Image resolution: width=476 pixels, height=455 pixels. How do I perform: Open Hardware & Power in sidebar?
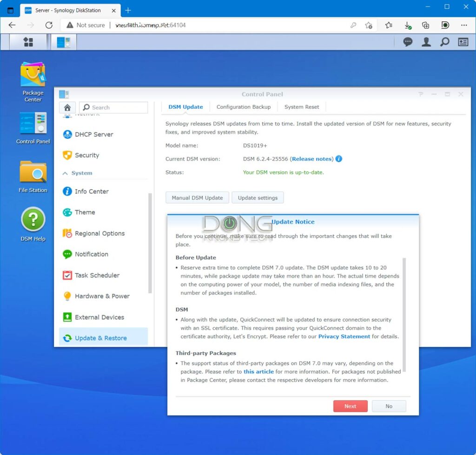(x=104, y=296)
